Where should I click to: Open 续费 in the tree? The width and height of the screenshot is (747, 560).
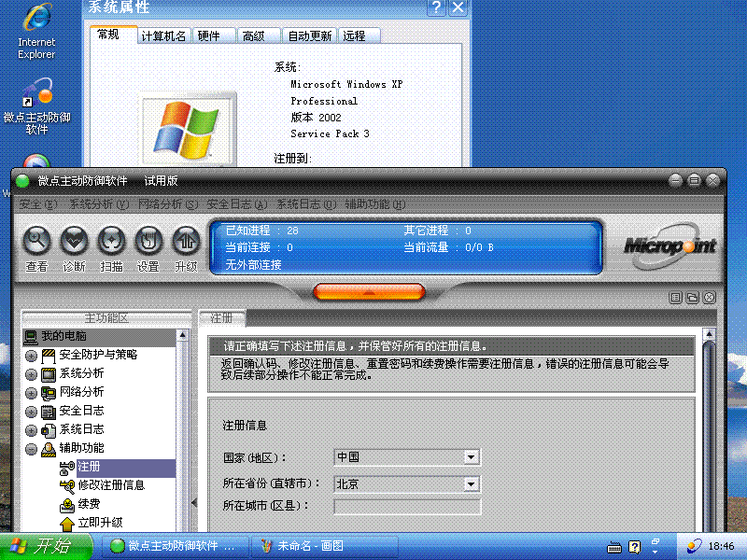89,504
